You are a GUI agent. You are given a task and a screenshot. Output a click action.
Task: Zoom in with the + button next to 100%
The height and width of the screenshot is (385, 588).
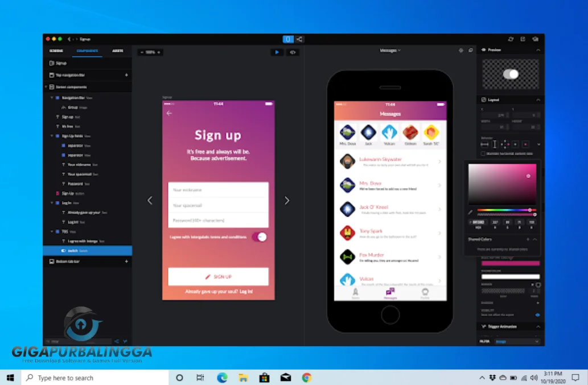158,52
